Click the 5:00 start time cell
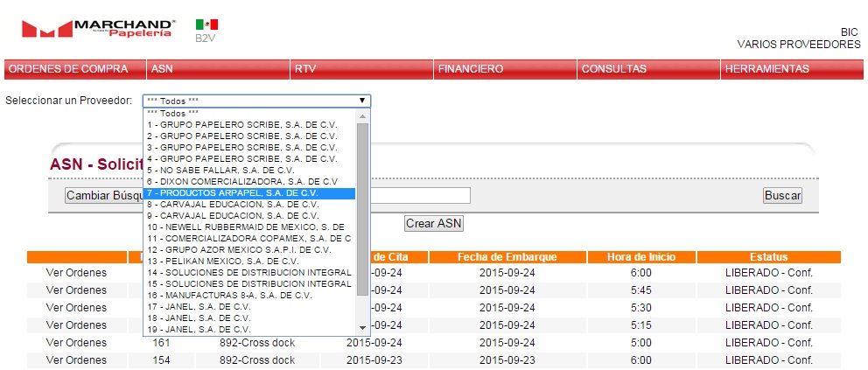The image size is (868, 370). (x=641, y=343)
